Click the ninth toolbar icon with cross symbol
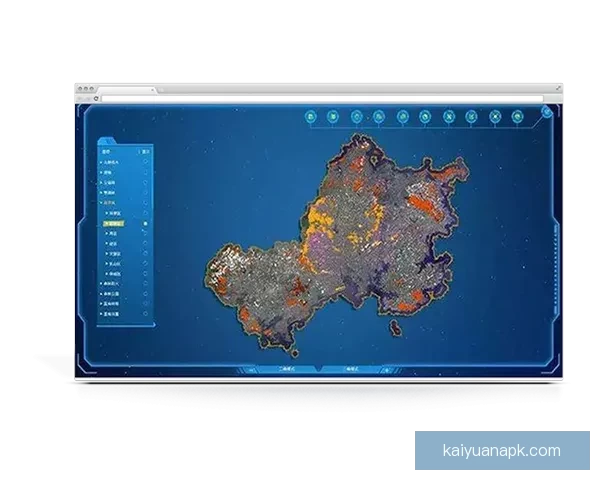 [495, 117]
